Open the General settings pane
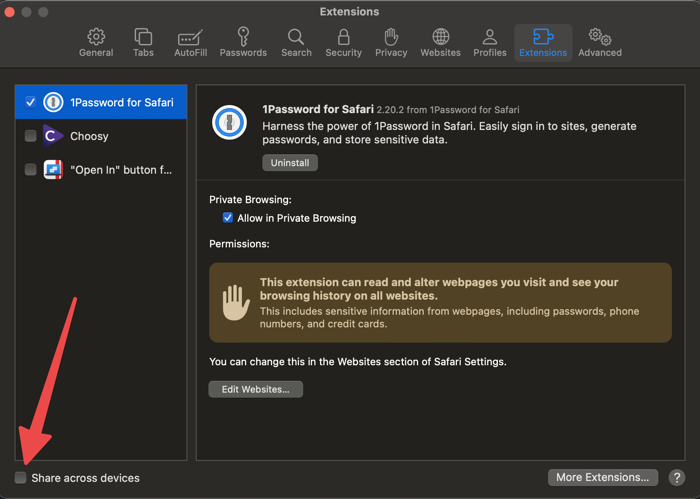The height and width of the screenshot is (499, 700). [96, 42]
